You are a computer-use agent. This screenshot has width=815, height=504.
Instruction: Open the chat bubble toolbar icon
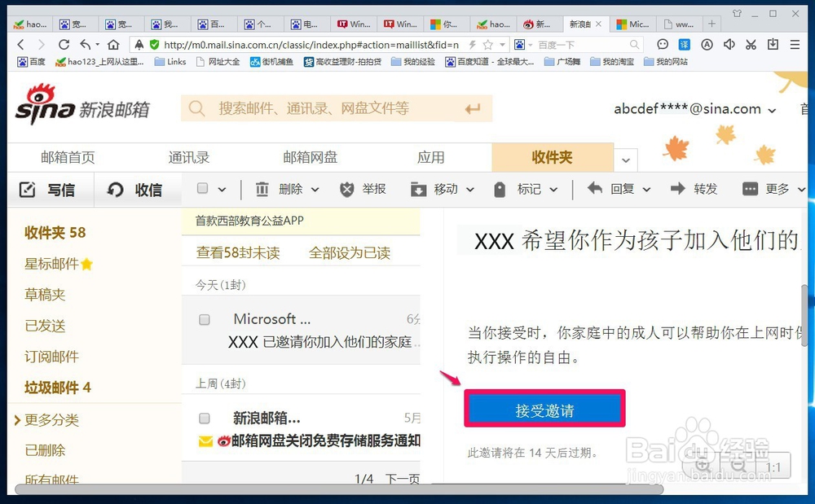pyautogui.click(x=662, y=45)
